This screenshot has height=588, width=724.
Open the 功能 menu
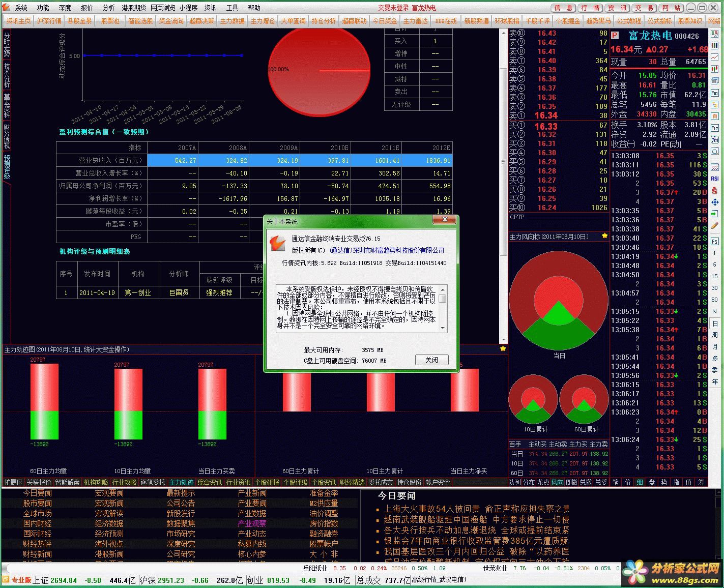(43, 8)
